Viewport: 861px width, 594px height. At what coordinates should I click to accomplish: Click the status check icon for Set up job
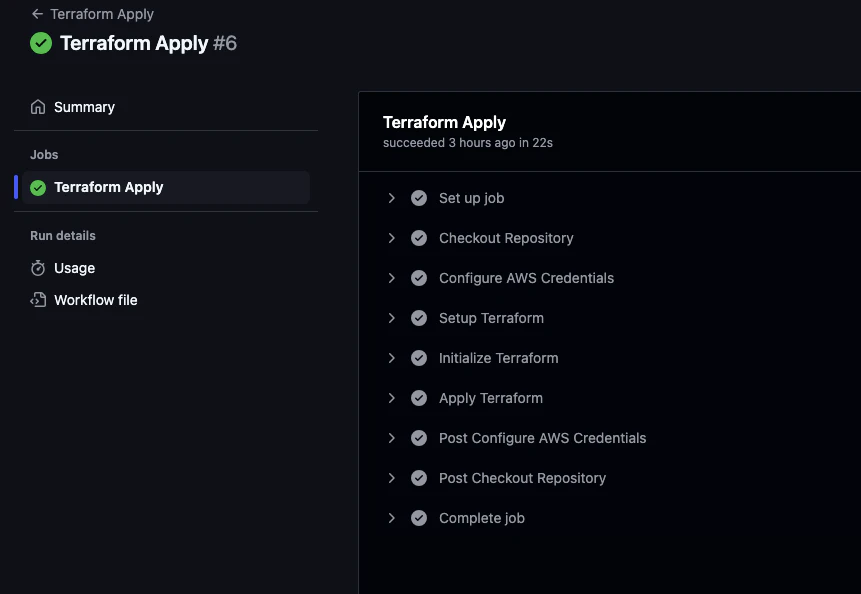point(419,198)
